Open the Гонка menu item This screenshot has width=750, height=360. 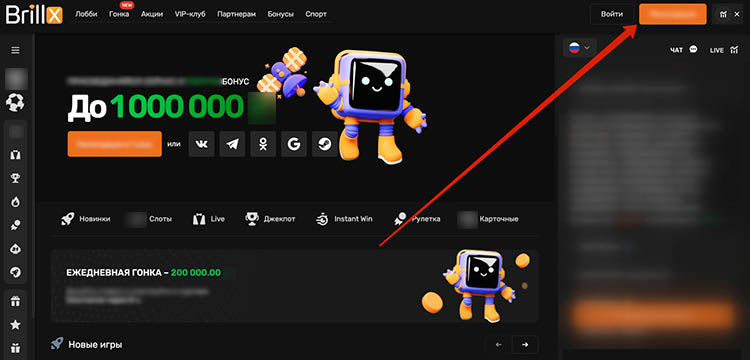pyautogui.click(x=119, y=14)
